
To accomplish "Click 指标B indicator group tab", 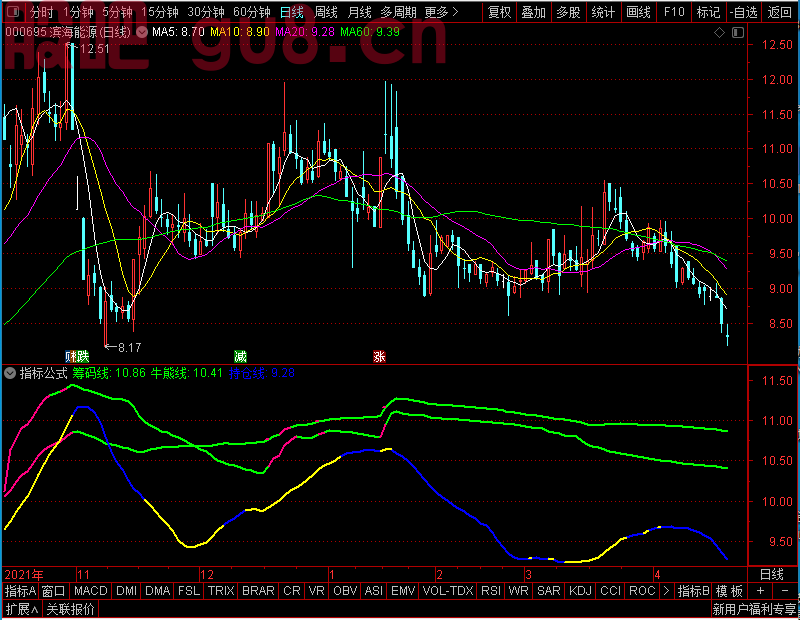I will click(693, 591).
